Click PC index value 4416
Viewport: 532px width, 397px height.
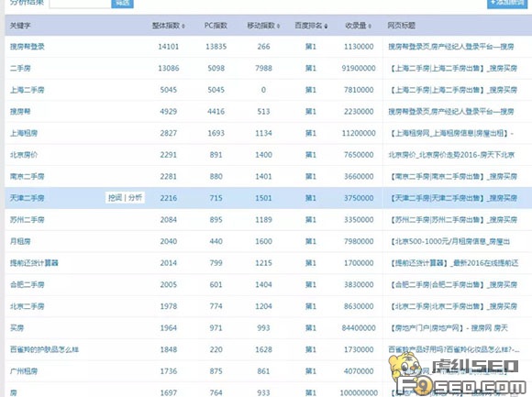tap(216, 112)
